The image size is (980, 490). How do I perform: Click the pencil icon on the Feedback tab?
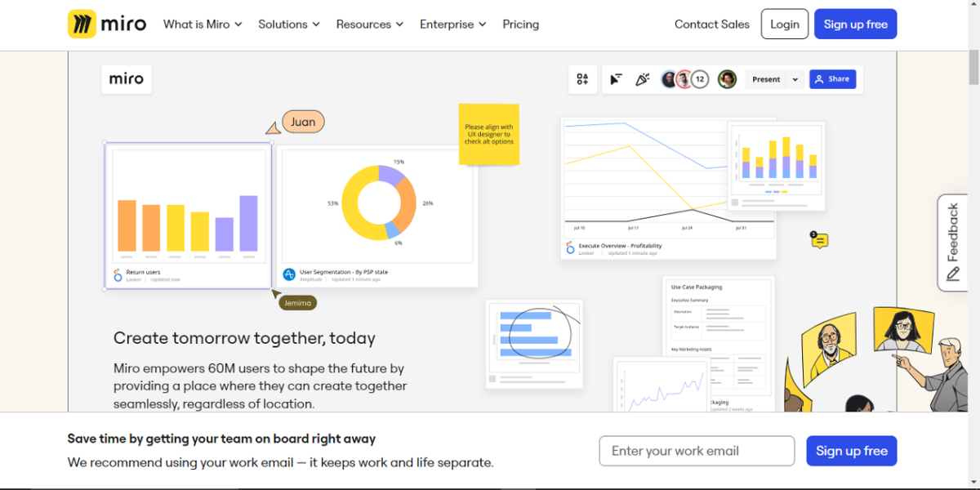pyautogui.click(x=952, y=272)
